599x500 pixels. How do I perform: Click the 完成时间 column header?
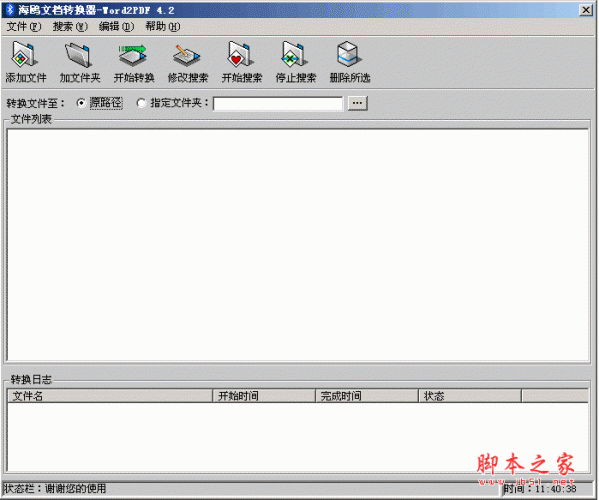(367, 396)
